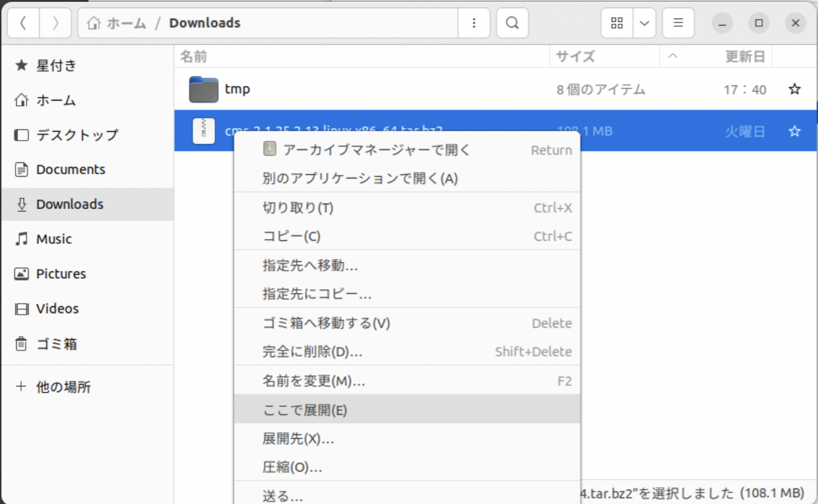Open the path bar three-dot menu
The width and height of the screenshot is (818, 504).
tap(474, 24)
